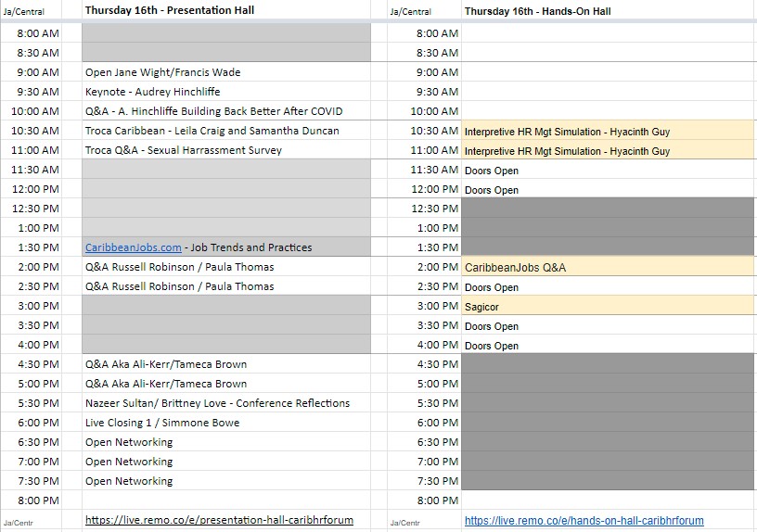Select 2:00 PM Q&A Russell Robinson cell
The image size is (757, 532).
226,267
